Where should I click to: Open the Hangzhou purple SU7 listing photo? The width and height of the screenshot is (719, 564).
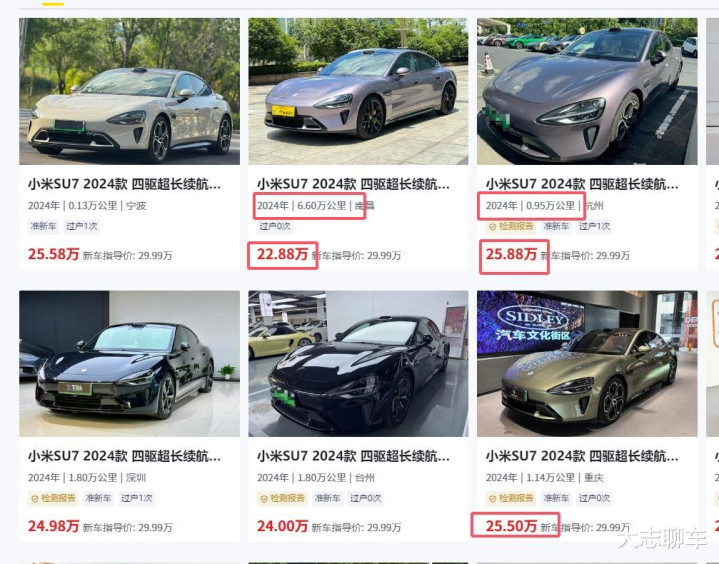587,91
